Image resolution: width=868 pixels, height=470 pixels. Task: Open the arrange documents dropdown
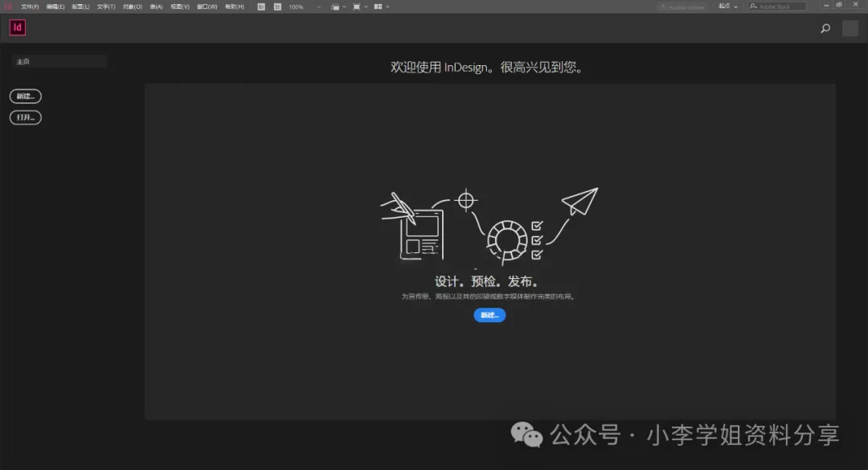382,6
